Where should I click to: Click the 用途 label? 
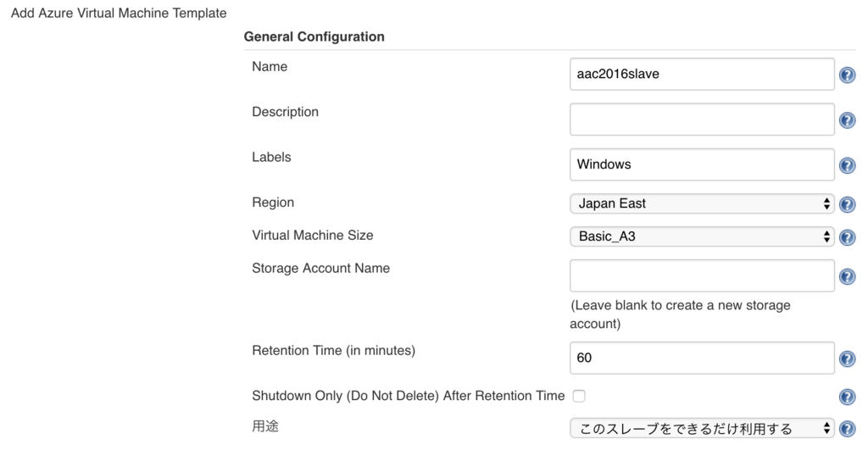[265, 426]
